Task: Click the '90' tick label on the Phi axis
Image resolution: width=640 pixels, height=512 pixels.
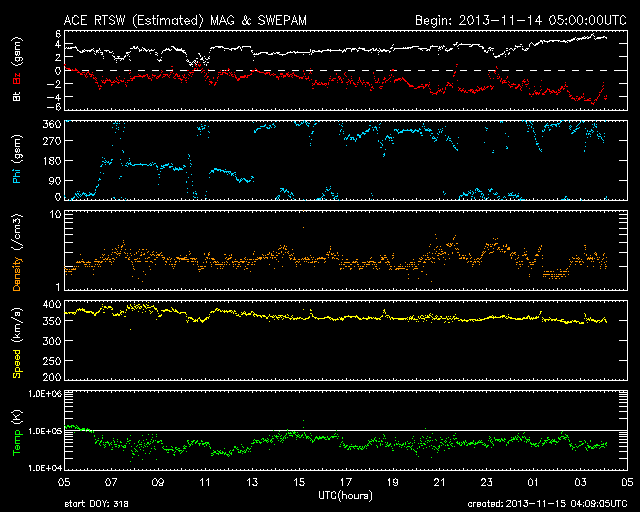Action: 55,180
